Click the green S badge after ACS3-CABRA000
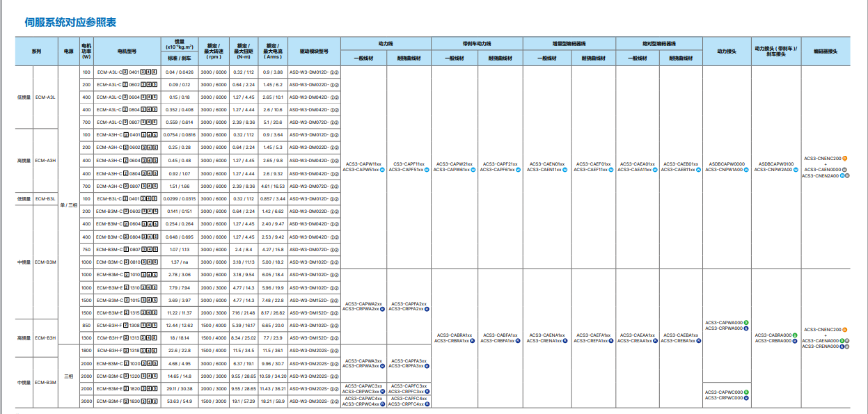The width and height of the screenshot is (868, 414). point(795,335)
